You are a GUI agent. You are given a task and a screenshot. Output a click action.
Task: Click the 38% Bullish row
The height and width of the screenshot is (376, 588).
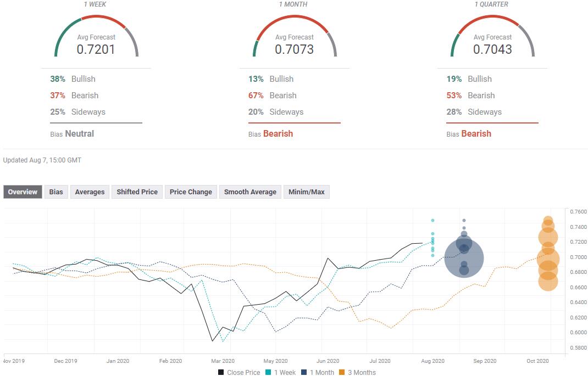(x=73, y=79)
